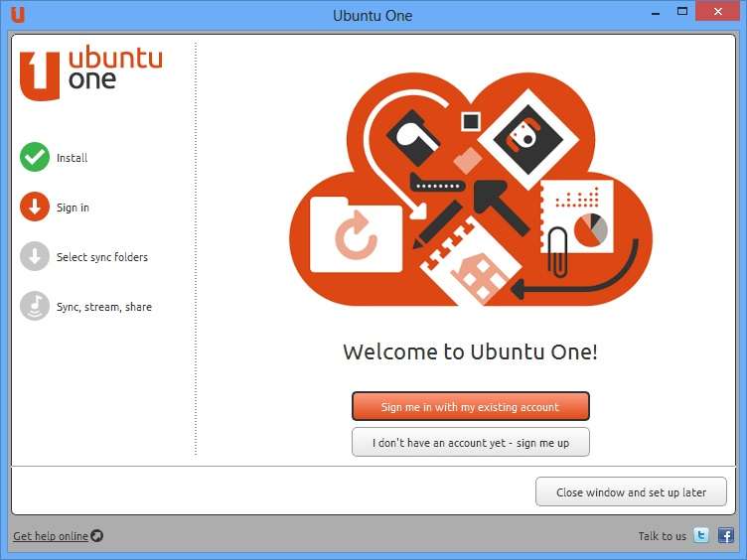Maximize the Ubuntu One window
The image size is (747, 560).
click(682, 12)
